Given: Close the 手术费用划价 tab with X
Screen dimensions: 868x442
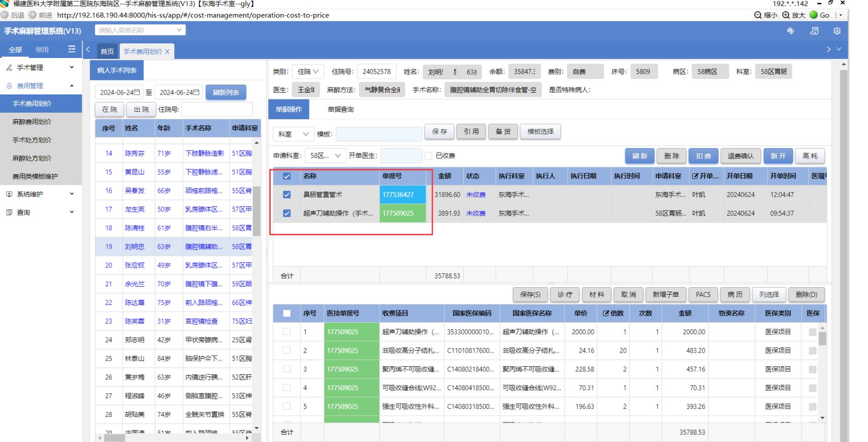Looking at the screenshot, I should [x=167, y=51].
